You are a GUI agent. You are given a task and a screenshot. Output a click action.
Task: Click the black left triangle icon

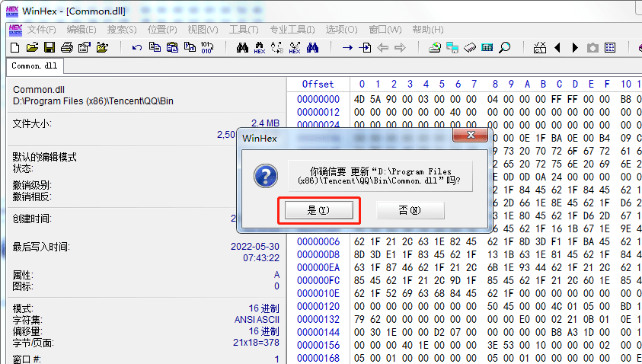[x=557, y=48]
